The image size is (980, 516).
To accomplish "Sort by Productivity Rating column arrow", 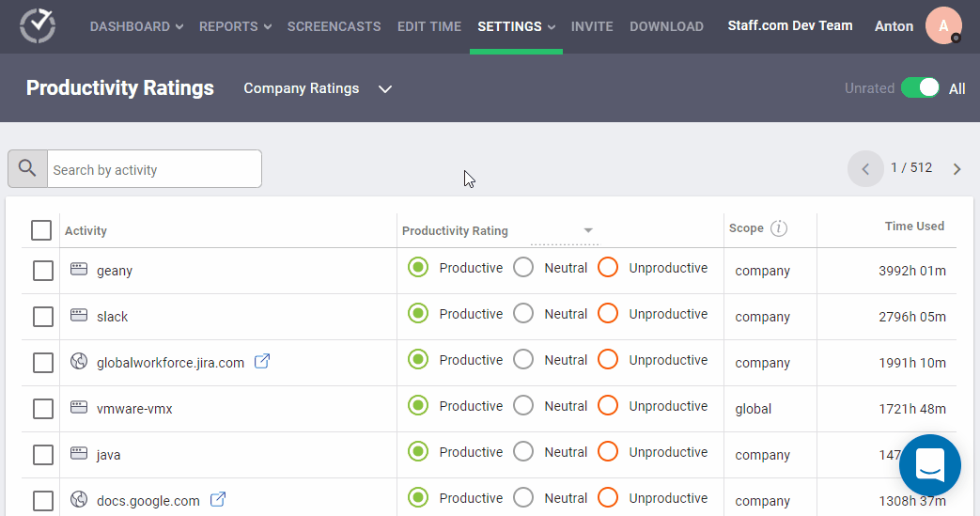I will [588, 230].
